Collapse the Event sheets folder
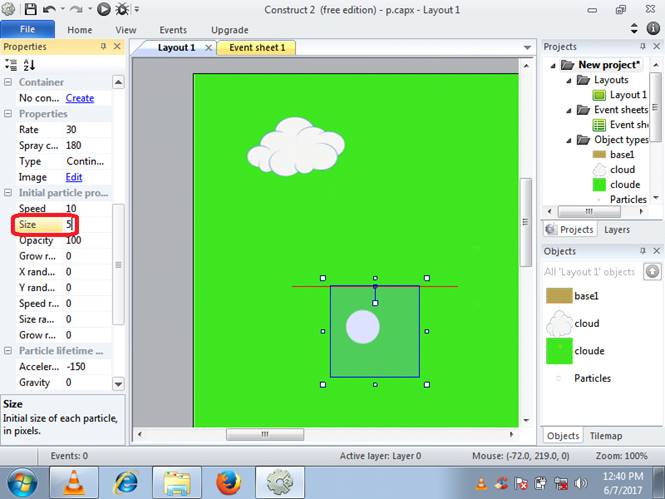The image size is (665, 499). (569, 110)
